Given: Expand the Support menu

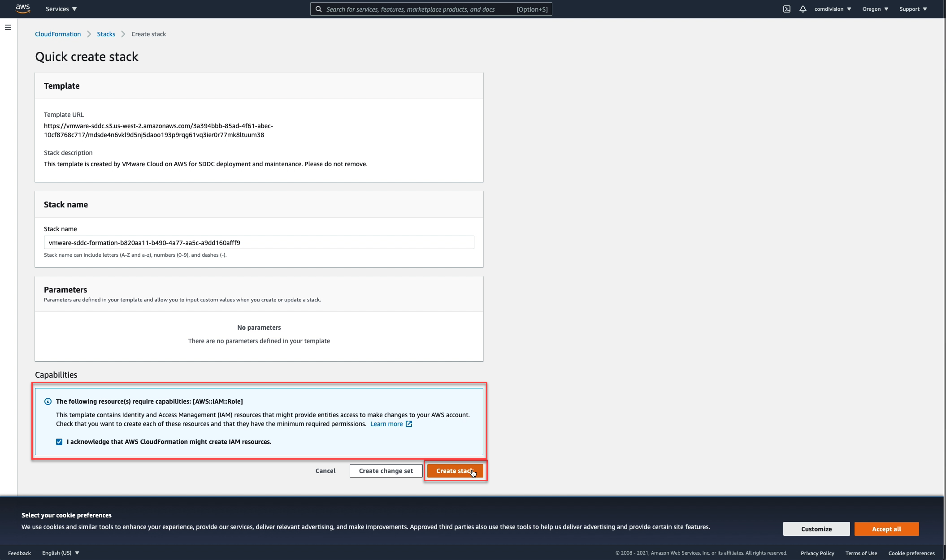Looking at the screenshot, I should (913, 9).
